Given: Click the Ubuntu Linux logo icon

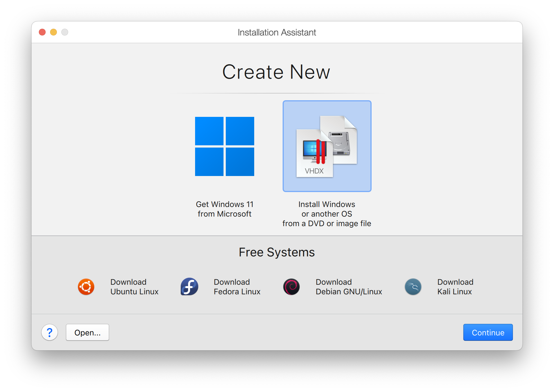Looking at the screenshot, I should coord(86,287).
